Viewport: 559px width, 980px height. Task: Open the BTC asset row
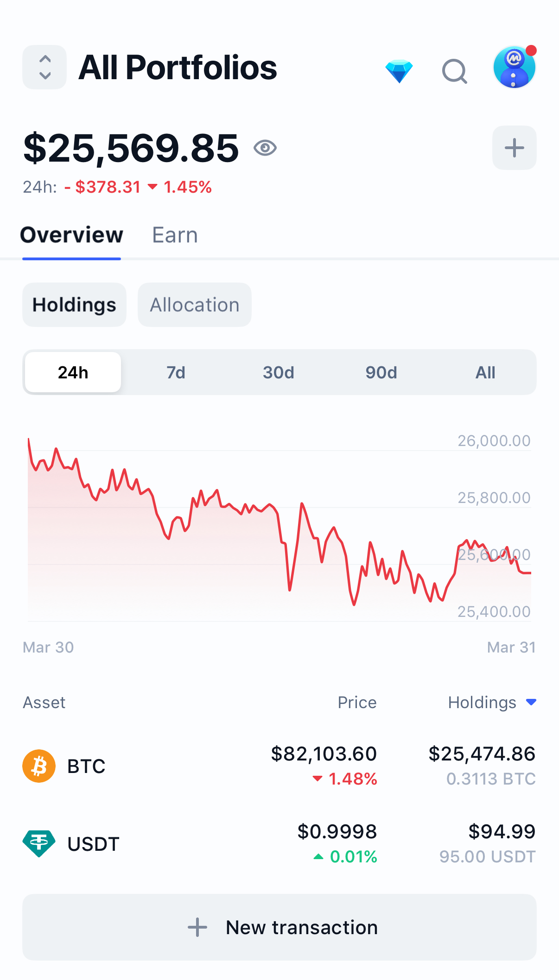[x=279, y=766]
